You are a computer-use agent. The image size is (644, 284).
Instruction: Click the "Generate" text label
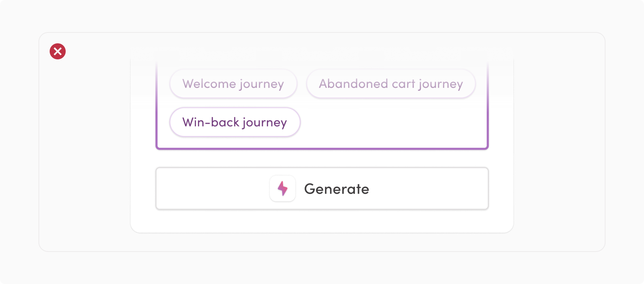336,189
